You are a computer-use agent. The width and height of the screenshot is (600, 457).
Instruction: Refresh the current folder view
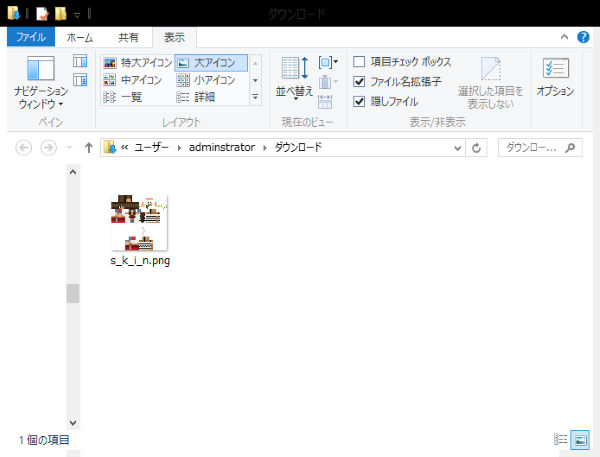click(x=477, y=147)
